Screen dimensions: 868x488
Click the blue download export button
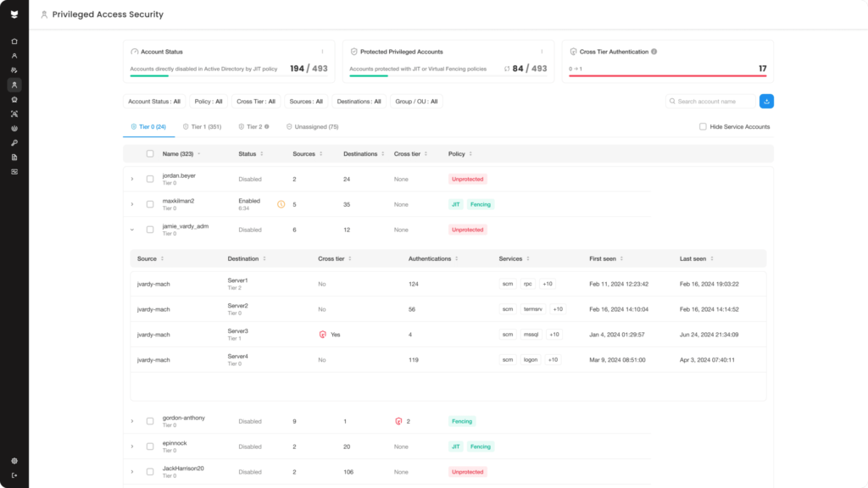tap(766, 102)
